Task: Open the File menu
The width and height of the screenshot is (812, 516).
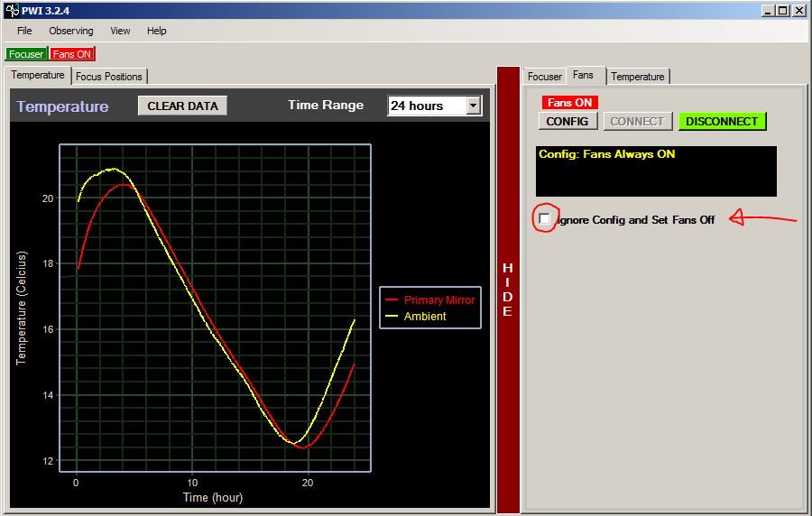Action: pyautogui.click(x=24, y=31)
